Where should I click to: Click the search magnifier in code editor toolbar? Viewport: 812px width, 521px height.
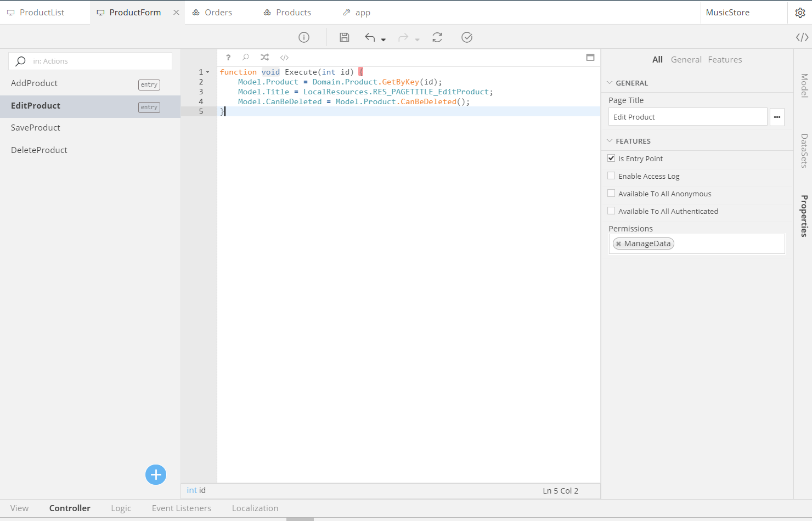(x=246, y=58)
